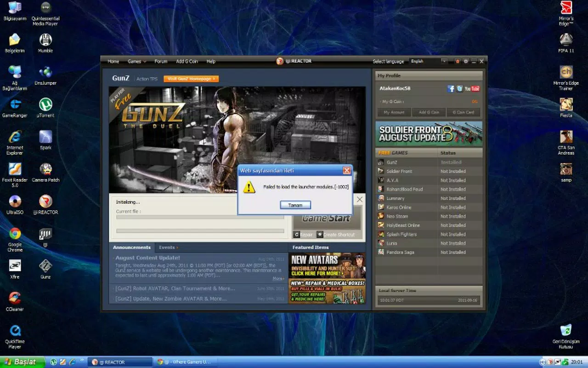Open Update, New Zombie AVATAR announcement
This screenshot has width=588, height=368.
pos(170,299)
